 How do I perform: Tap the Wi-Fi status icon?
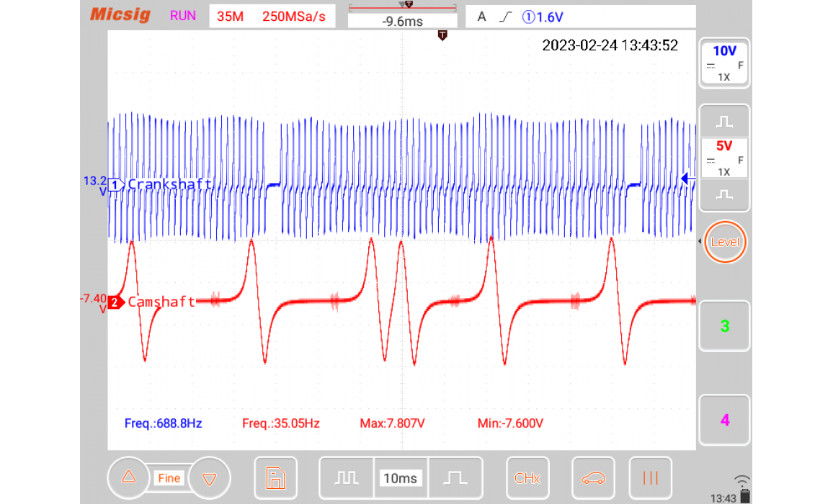pos(742,481)
